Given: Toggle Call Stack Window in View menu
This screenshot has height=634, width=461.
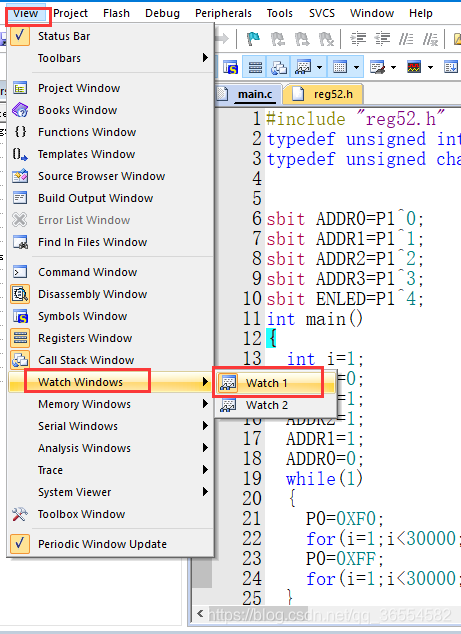Looking at the screenshot, I should pyautogui.click(x=110, y=360).
